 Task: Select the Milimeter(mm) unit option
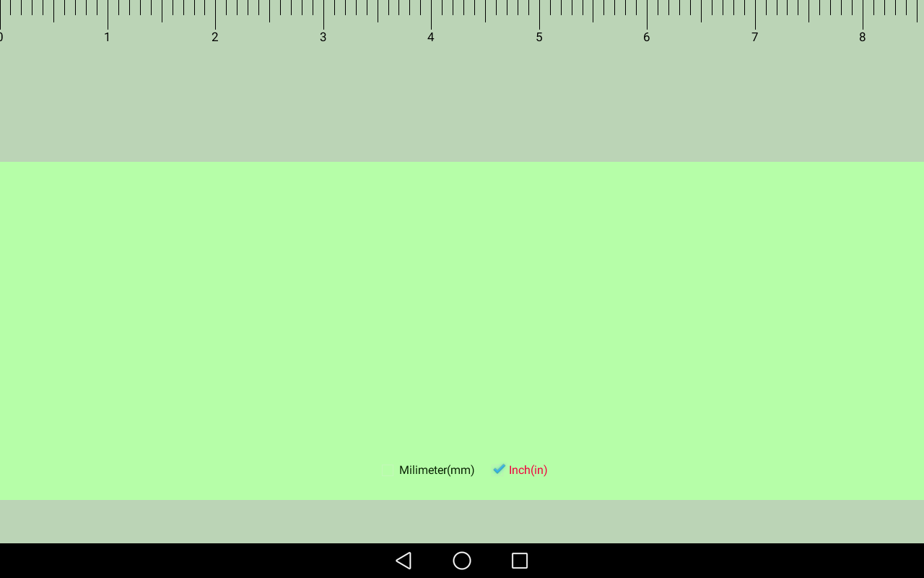437,470
